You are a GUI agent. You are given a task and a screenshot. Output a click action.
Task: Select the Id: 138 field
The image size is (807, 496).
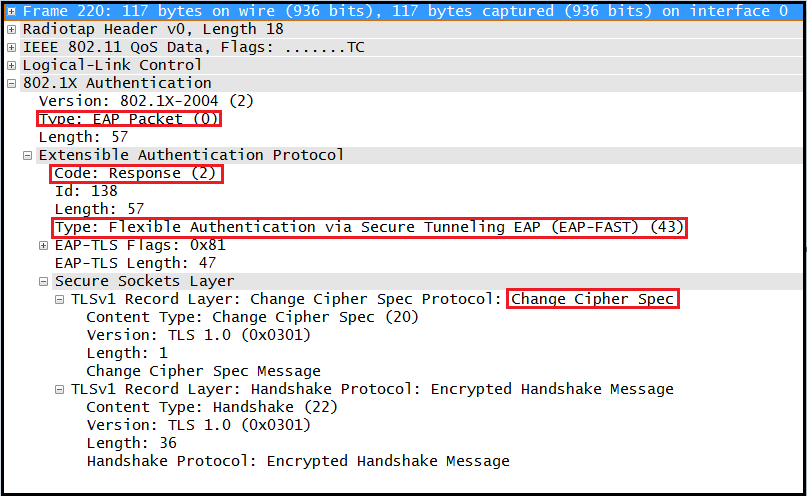[86, 191]
